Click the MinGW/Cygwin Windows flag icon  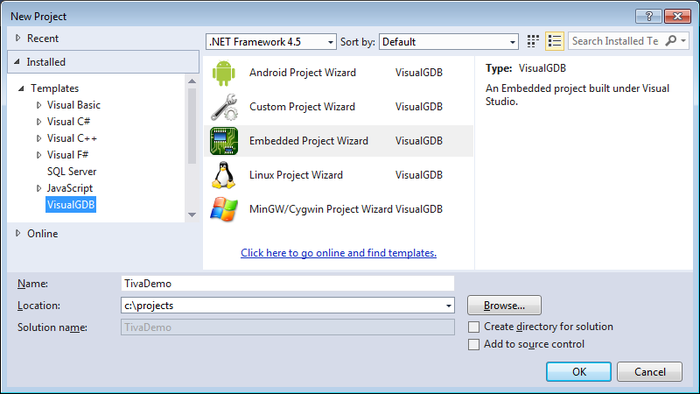(x=224, y=209)
